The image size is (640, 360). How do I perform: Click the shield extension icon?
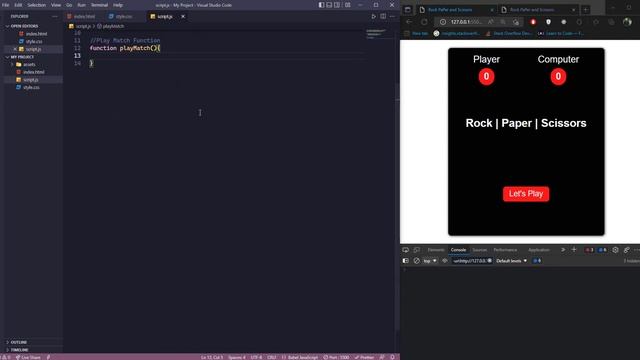(548, 22)
